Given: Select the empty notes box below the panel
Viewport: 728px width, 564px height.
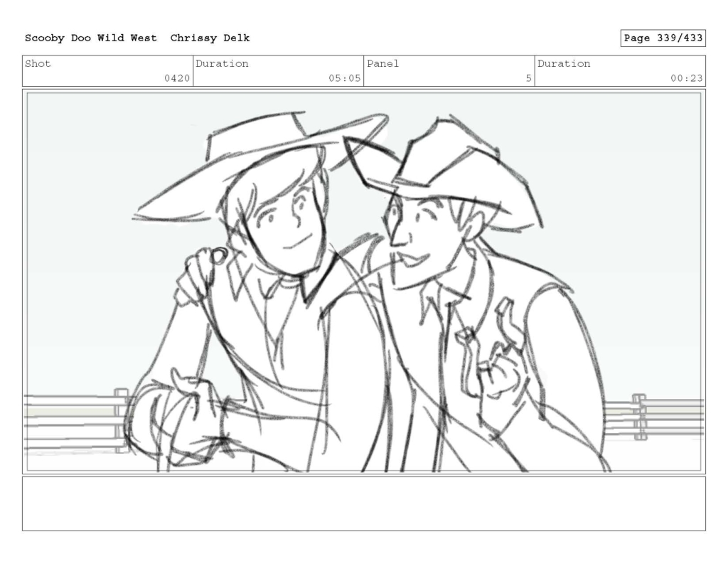Looking at the screenshot, I should (x=364, y=504).
